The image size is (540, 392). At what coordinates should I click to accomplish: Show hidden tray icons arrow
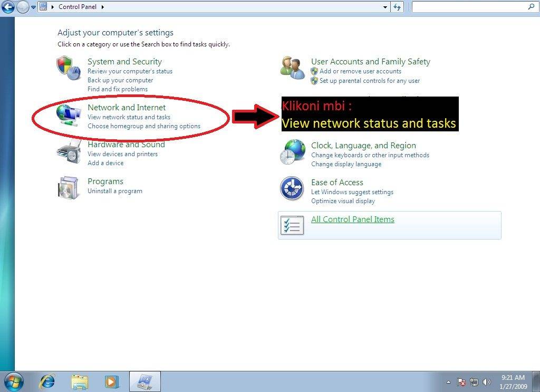pyautogui.click(x=448, y=381)
